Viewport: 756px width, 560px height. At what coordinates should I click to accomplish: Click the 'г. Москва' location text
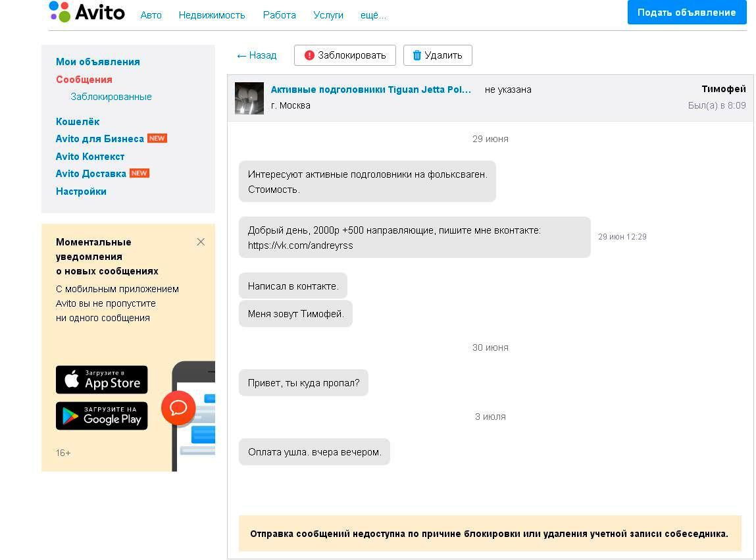point(290,106)
